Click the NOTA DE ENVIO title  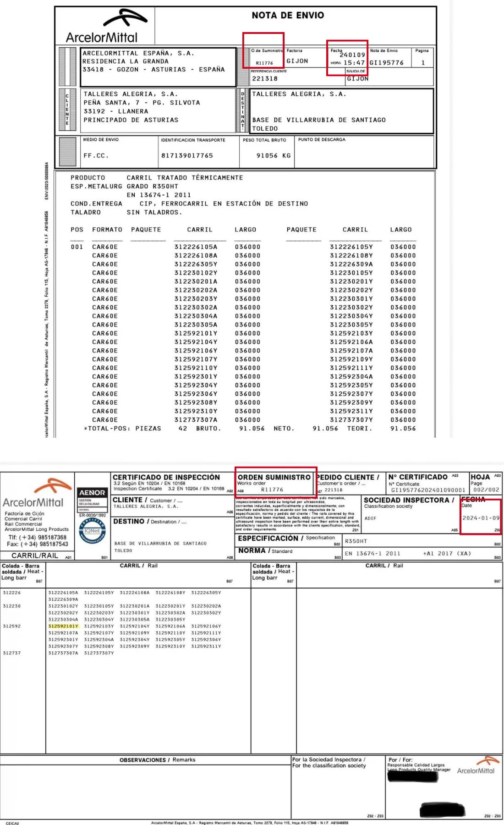pyautogui.click(x=288, y=15)
